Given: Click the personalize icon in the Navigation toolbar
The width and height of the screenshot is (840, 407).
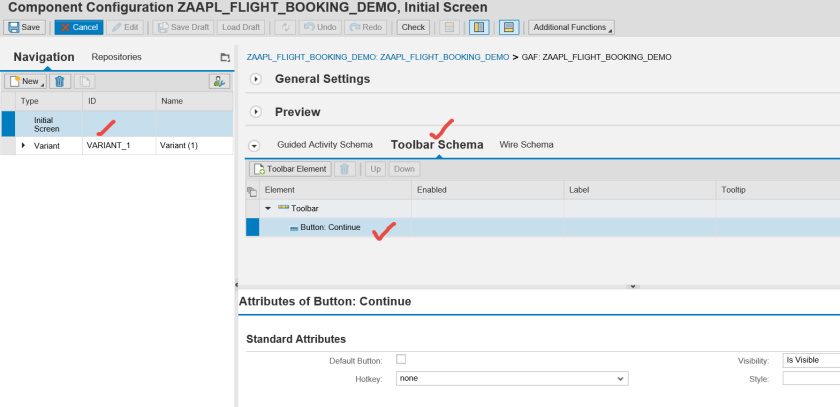Looking at the screenshot, I should (219, 81).
